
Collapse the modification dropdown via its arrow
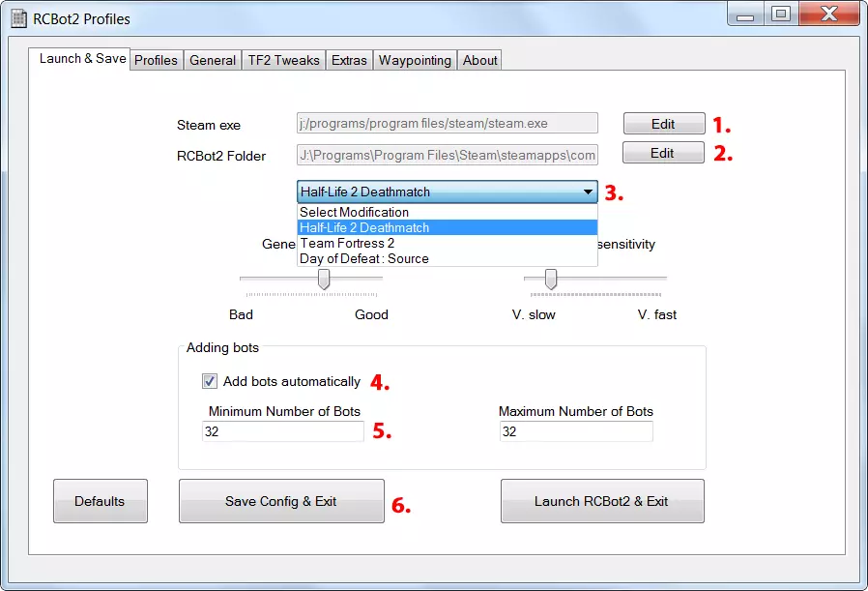point(588,192)
